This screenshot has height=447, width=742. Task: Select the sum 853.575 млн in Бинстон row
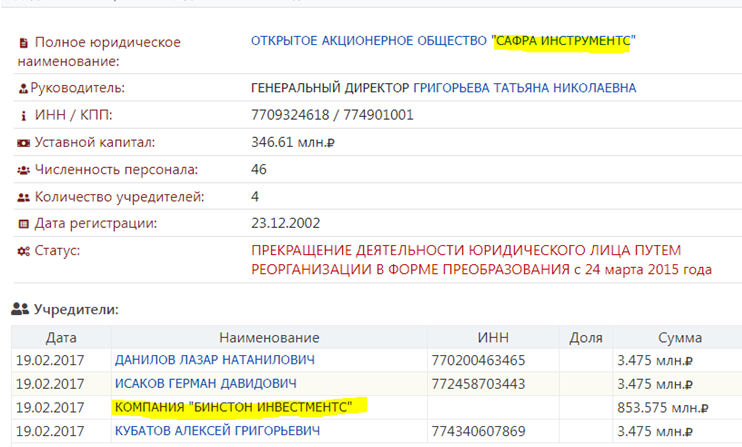tap(662, 408)
